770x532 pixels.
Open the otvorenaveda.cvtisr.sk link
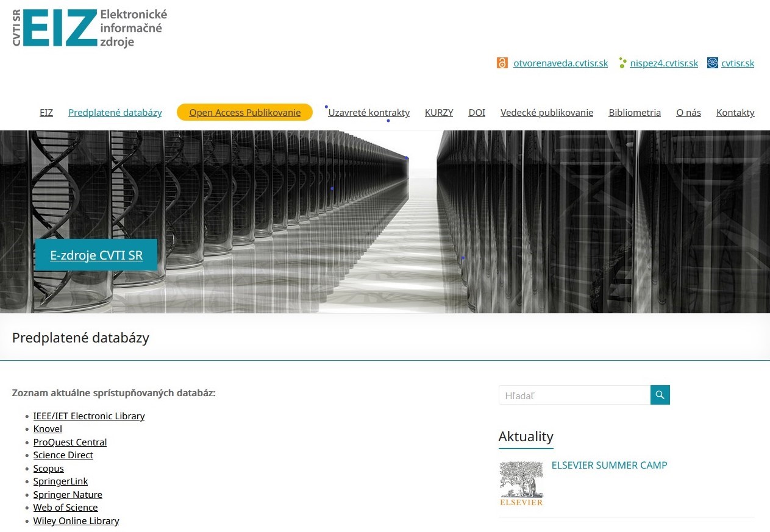(x=560, y=63)
